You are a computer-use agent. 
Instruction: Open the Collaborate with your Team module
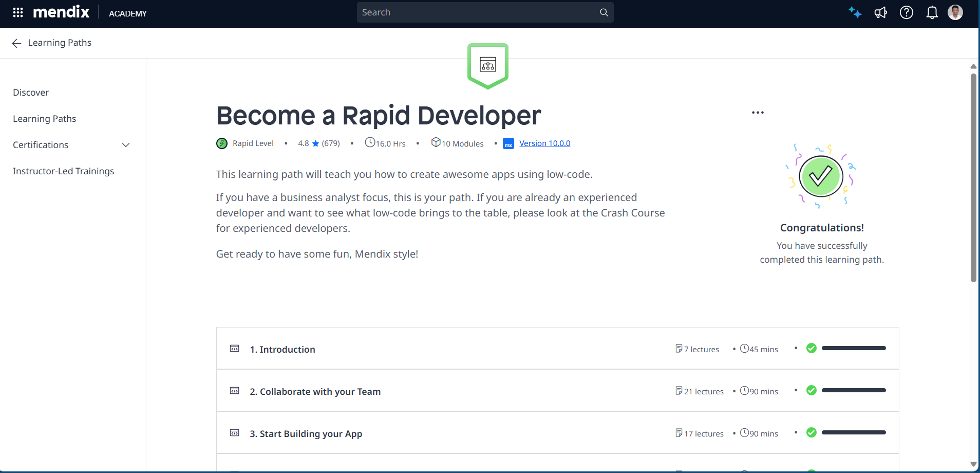[x=315, y=391]
